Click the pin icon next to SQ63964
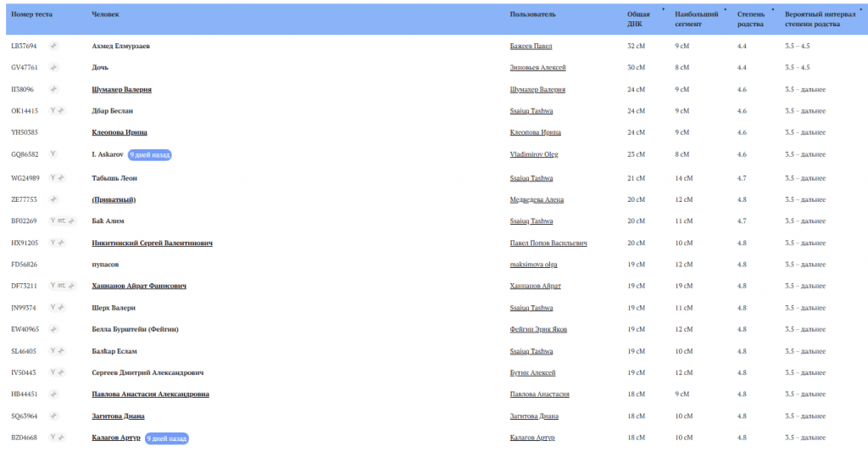Screen dimensions: 868x452 coord(53,416)
